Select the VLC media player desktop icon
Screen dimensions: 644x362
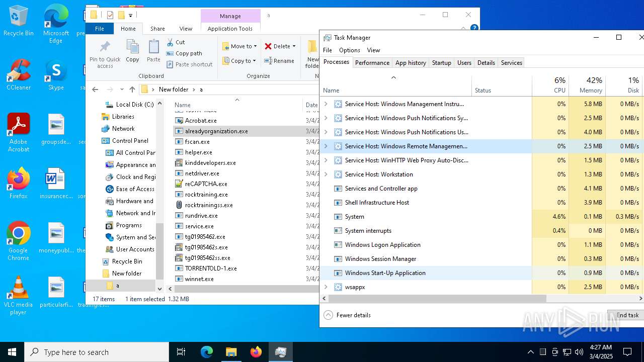pos(19,296)
